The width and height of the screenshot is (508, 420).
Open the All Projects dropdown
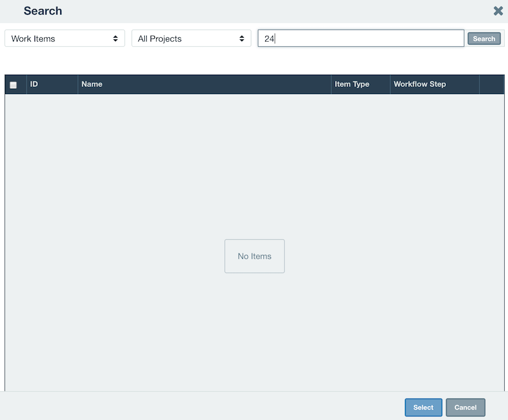coord(191,38)
